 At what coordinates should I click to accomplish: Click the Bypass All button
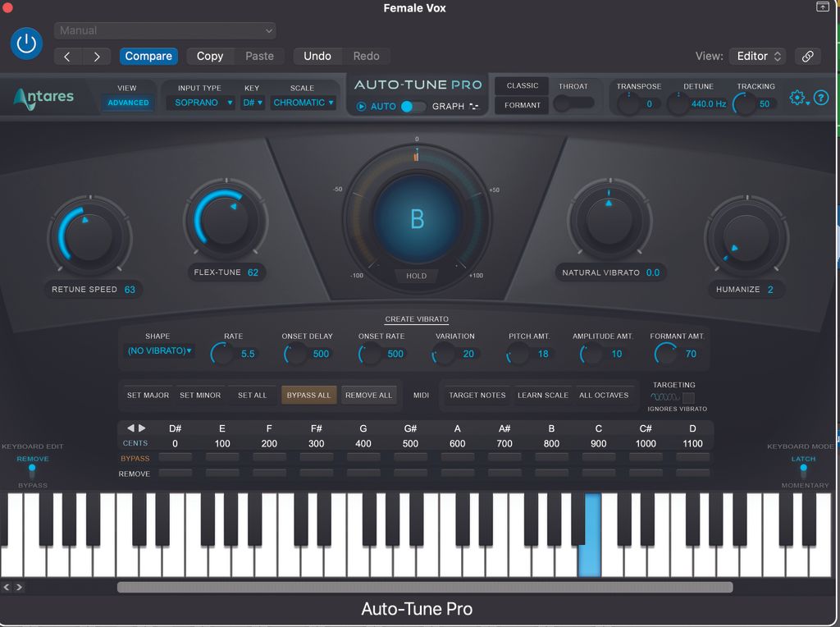[x=308, y=395]
